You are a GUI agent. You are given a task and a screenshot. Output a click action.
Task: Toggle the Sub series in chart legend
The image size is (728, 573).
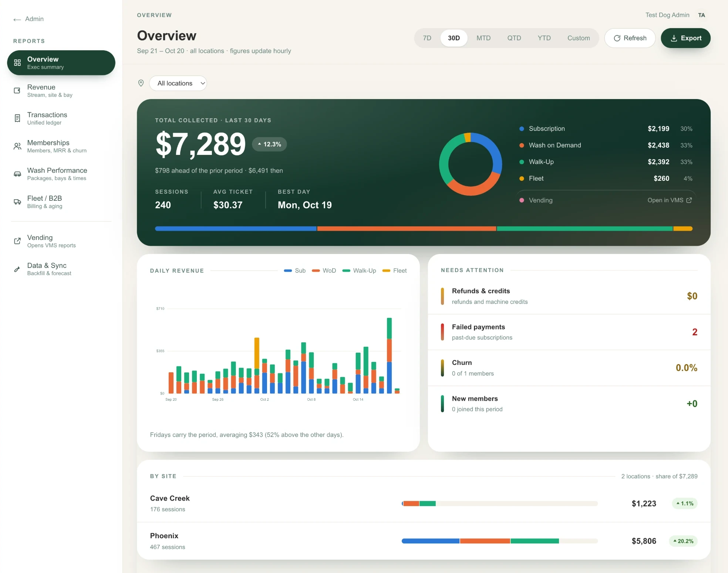(x=294, y=271)
